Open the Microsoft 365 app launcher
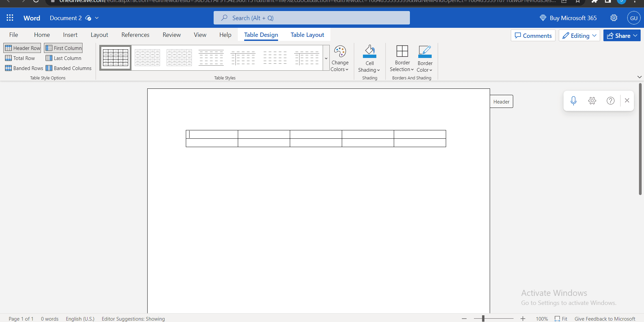Viewport: 644px width, 322px height. tap(10, 18)
